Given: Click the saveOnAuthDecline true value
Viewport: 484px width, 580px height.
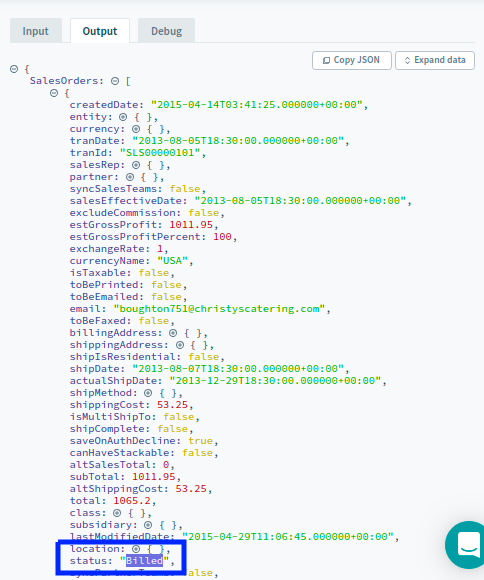Looking at the screenshot, I should pos(200,441).
